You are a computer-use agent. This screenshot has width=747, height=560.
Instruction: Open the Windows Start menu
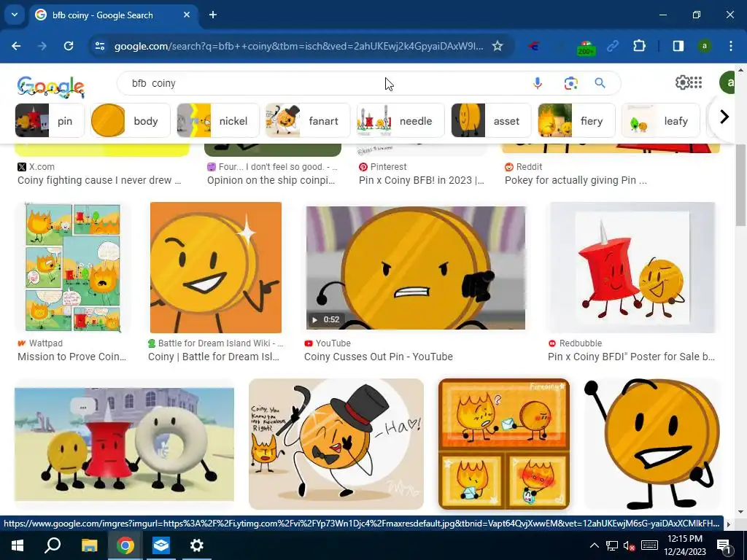(x=18, y=545)
